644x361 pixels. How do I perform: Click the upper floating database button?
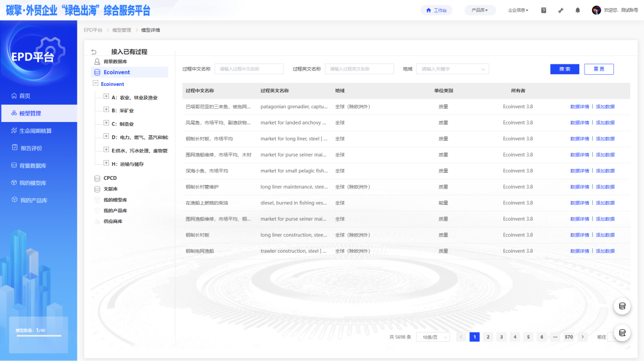(622, 306)
